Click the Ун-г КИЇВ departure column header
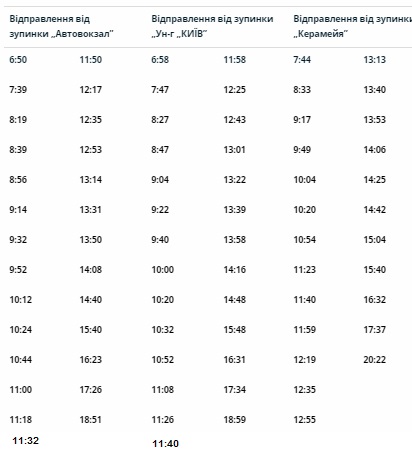Image resolution: width=412 pixels, height=476 pixels. pos(212,26)
